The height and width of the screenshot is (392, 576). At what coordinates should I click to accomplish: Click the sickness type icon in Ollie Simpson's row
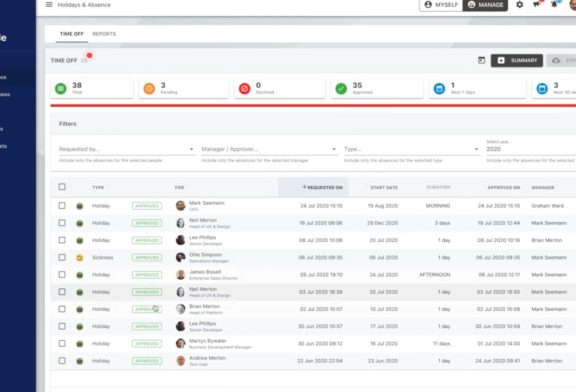click(79, 258)
